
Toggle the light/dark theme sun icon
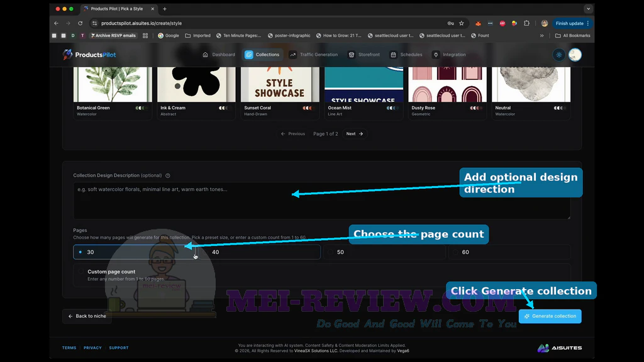click(559, 55)
